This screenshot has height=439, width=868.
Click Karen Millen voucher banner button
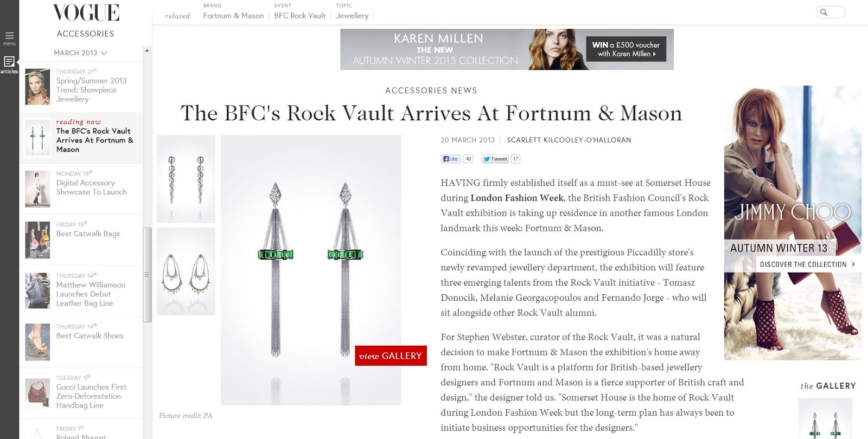pos(626,49)
